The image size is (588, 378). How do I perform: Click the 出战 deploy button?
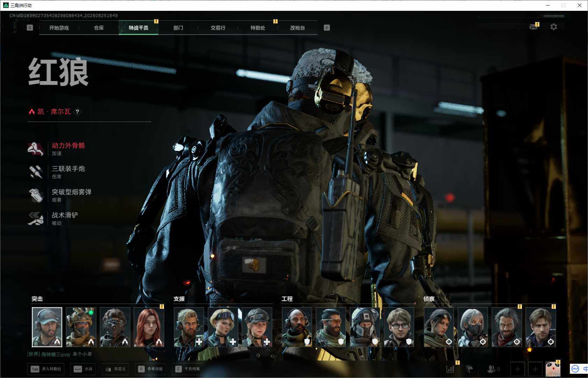(x=84, y=369)
